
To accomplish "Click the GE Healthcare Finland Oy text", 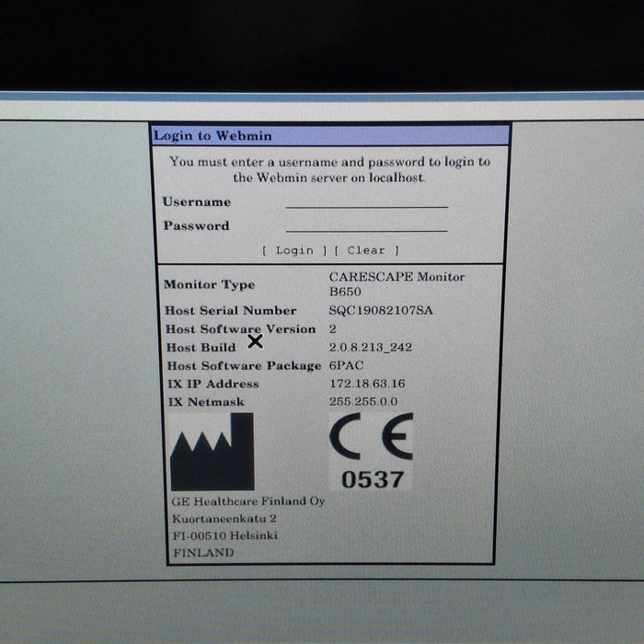I will tap(247, 501).
